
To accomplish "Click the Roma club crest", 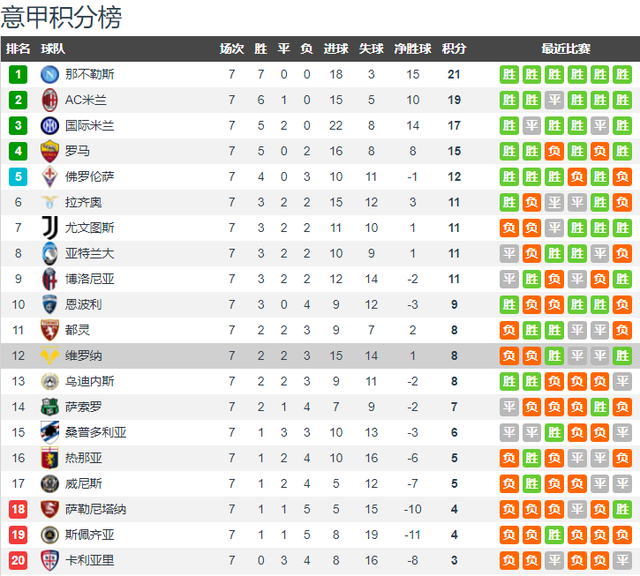I will pos(50,151).
